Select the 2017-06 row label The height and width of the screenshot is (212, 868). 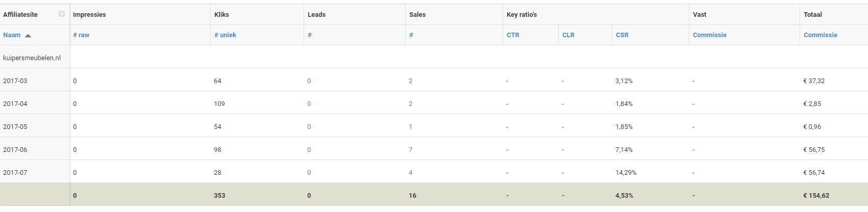pos(15,150)
